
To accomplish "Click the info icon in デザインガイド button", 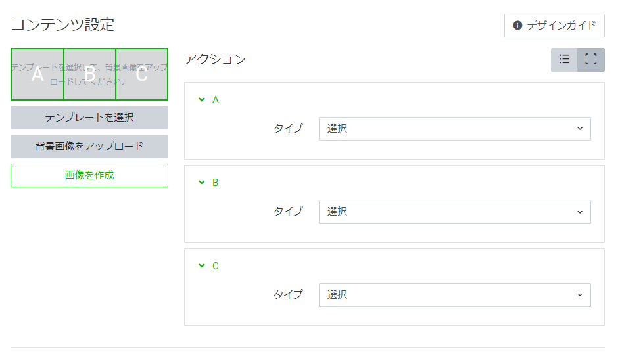I will coord(517,25).
